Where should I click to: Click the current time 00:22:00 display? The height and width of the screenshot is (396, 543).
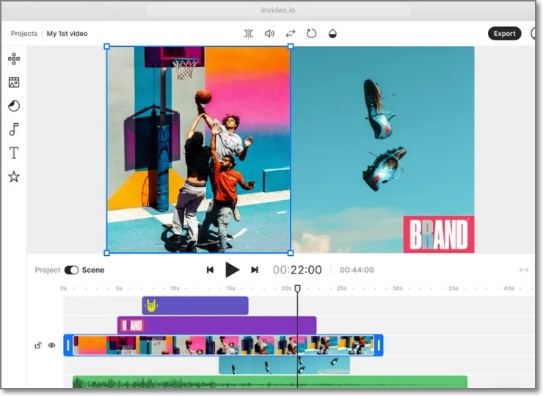297,270
